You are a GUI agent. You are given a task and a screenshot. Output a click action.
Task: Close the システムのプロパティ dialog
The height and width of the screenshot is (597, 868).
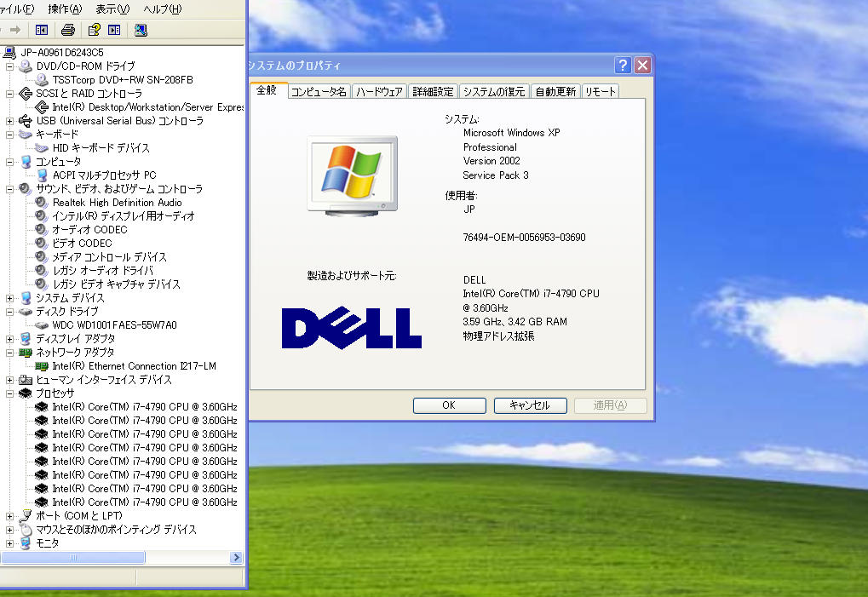pos(642,66)
